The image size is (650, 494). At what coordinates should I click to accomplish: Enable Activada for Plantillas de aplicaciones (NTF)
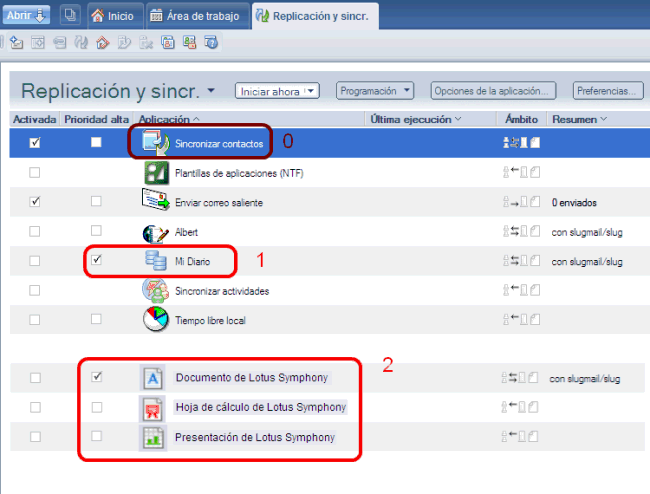(35, 172)
